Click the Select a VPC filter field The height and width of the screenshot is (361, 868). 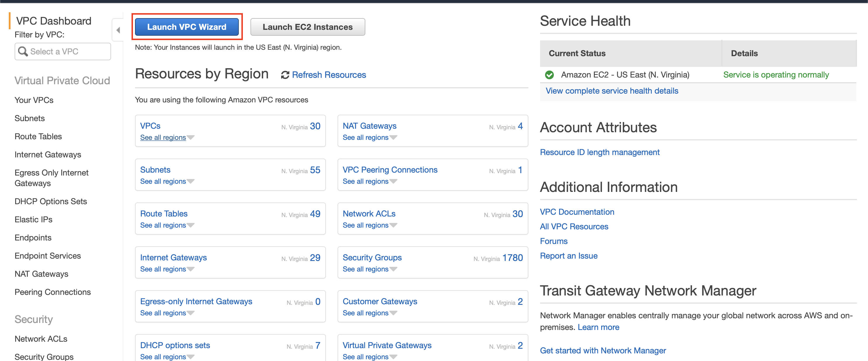pos(63,51)
